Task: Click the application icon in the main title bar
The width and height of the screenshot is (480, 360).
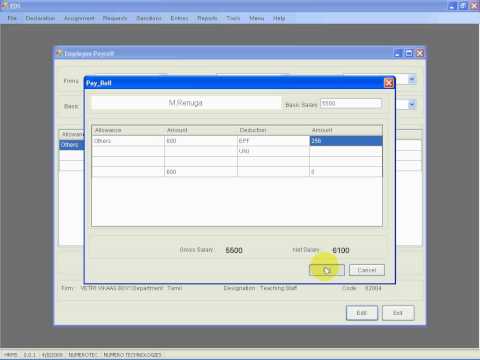Action: pyautogui.click(x=5, y=5)
